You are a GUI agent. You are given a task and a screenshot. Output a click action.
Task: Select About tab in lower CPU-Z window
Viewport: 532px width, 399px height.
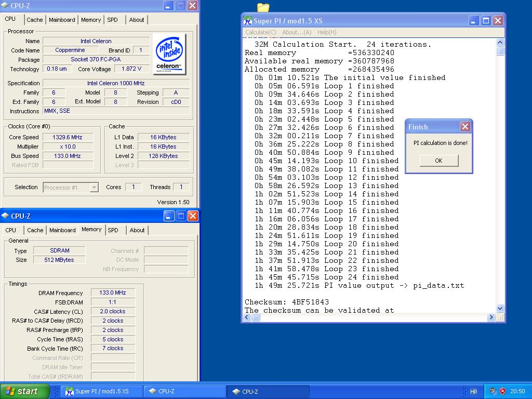click(x=137, y=230)
